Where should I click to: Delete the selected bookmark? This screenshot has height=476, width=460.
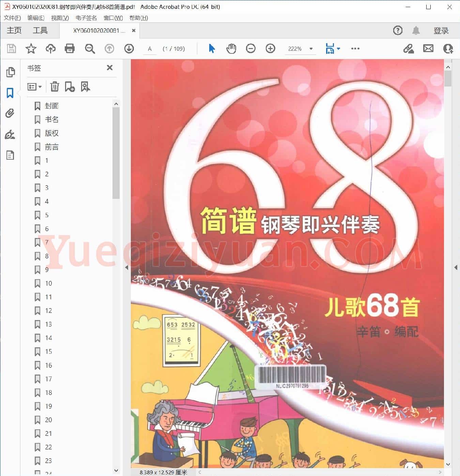coord(55,87)
